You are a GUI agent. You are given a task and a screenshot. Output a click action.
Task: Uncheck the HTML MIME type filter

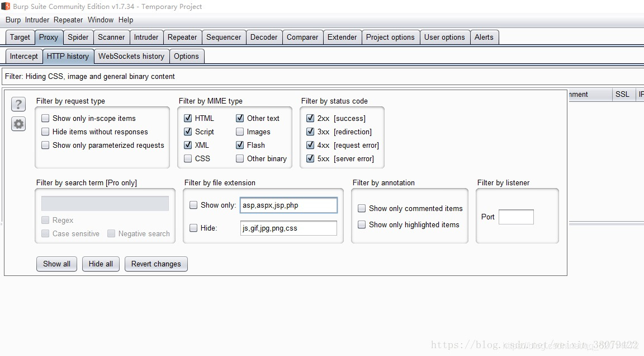(188, 119)
